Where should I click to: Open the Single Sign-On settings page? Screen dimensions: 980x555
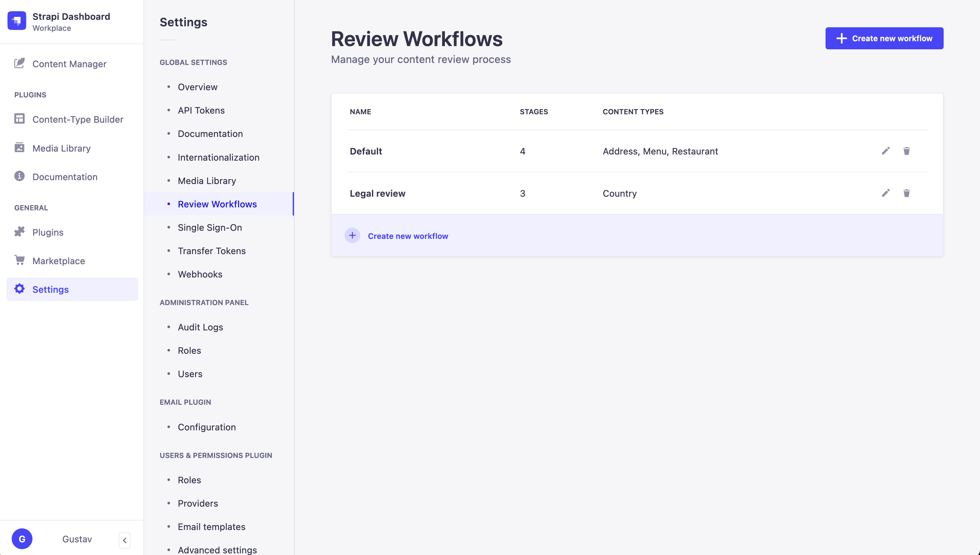click(210, 227)
